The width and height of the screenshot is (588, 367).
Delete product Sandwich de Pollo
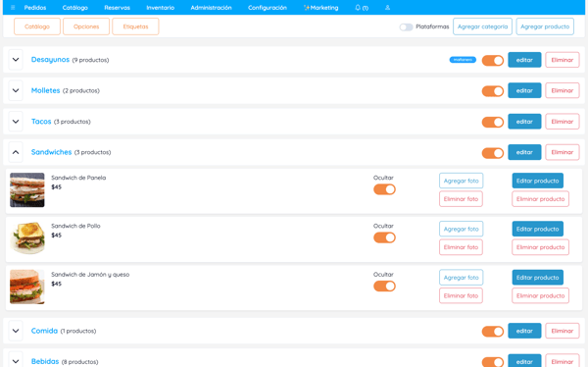click(x=540, y=247)
